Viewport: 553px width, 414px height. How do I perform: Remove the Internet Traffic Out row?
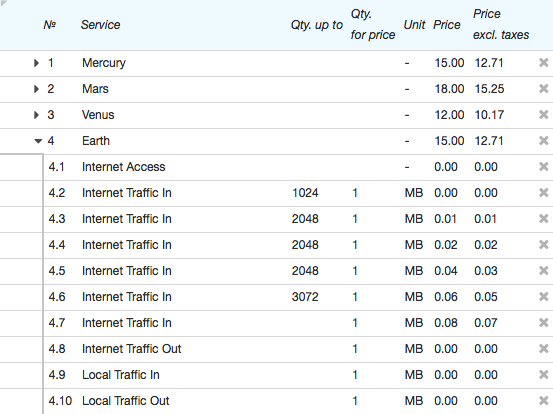click(x=543, y=348)
